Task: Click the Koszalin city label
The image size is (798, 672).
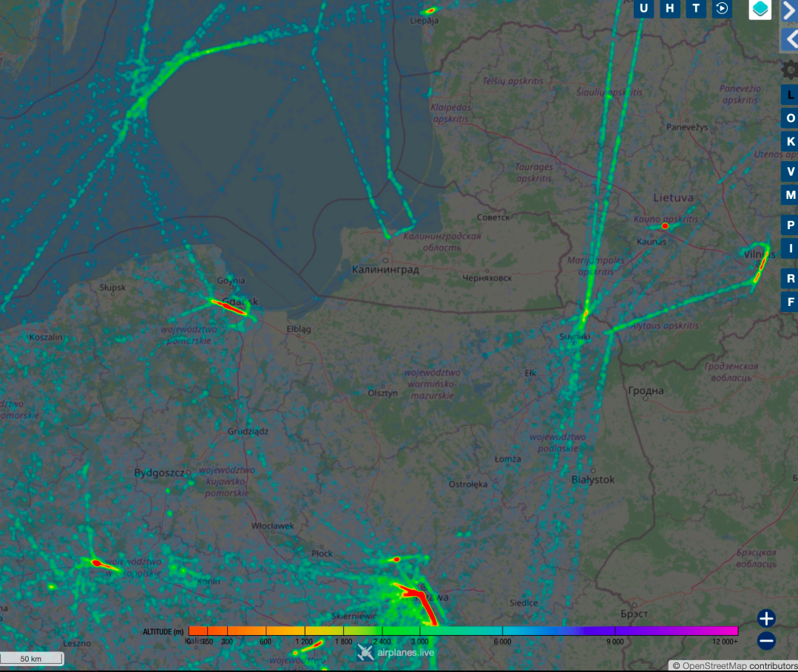Action: point(46,337)
